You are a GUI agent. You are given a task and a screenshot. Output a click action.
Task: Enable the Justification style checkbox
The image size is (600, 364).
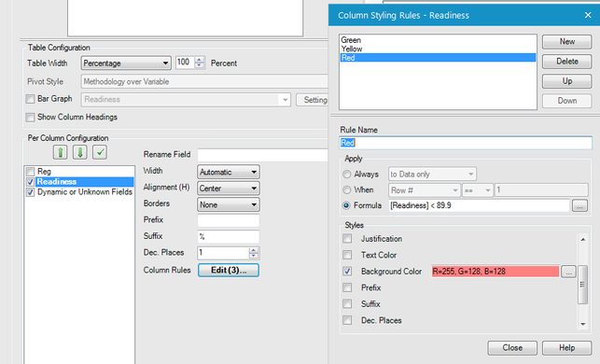[x=347, y=239]
